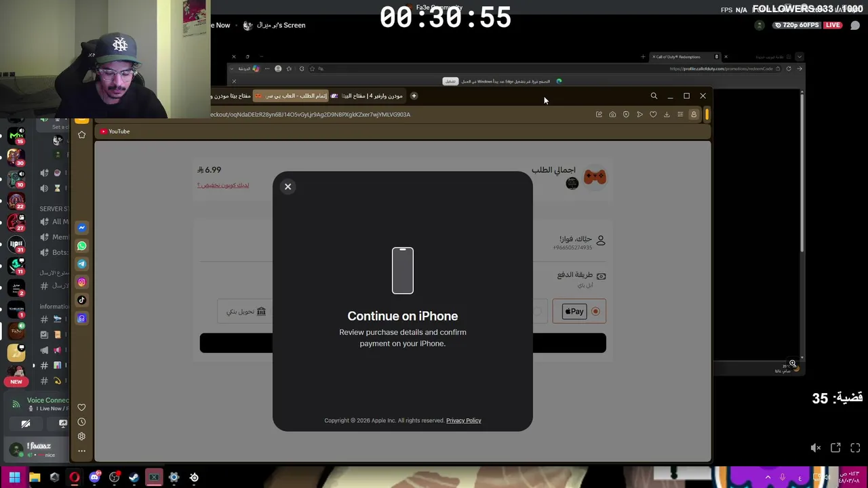Open the browser downloads icon
The image size is (868, 488).
click(667, 115)
